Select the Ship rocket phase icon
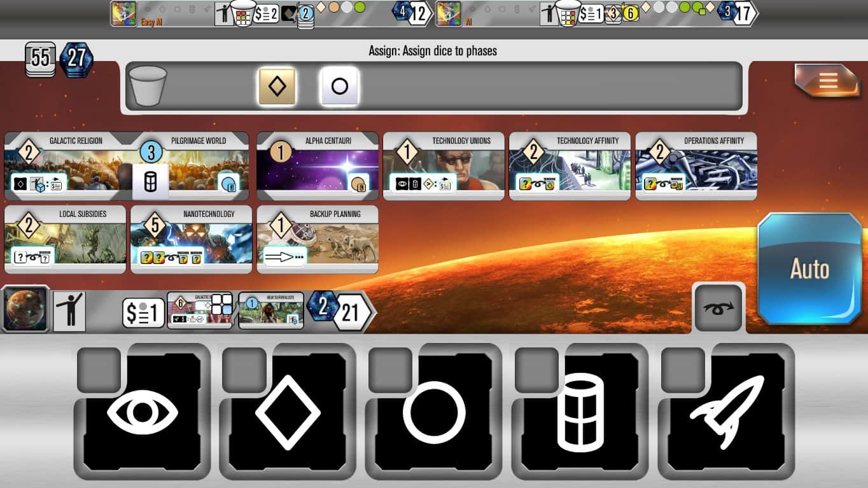 pyautogui.click(x=726, y=412)
